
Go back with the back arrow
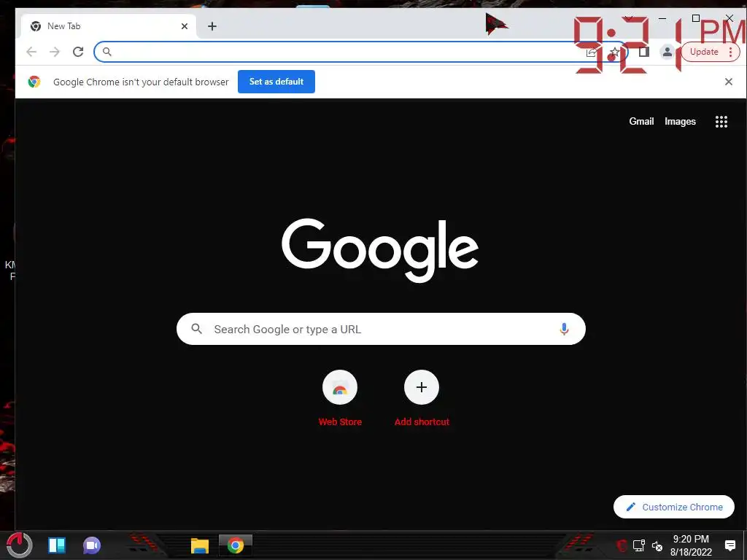[x=31, y=52]
